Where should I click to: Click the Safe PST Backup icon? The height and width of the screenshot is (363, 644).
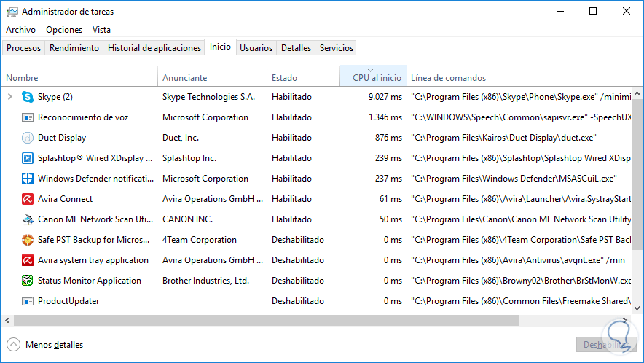(x=28, y=240)
